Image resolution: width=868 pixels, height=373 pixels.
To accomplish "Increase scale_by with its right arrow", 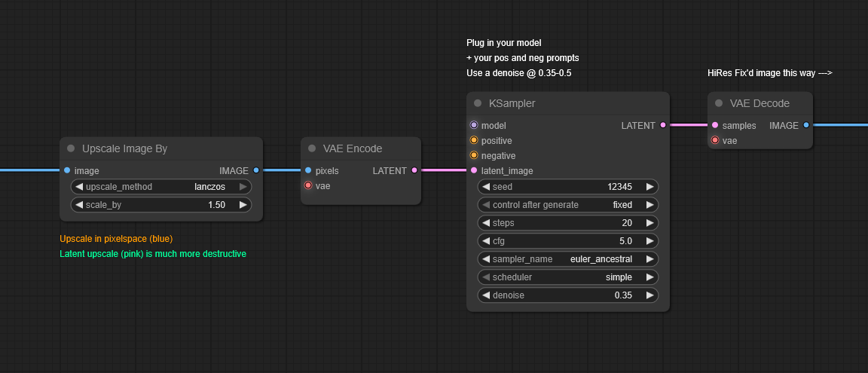I will tap(243, 205).
